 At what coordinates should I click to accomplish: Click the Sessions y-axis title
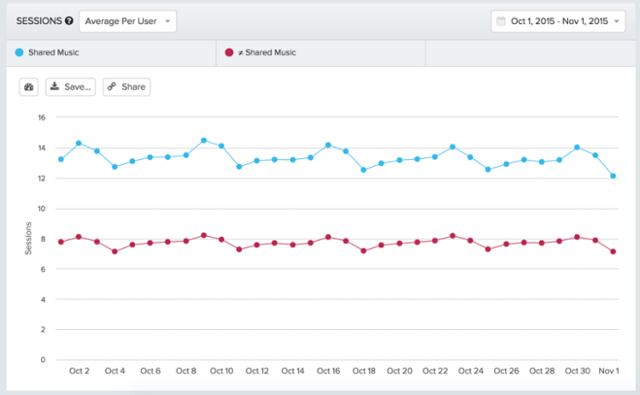pos(28,238)
